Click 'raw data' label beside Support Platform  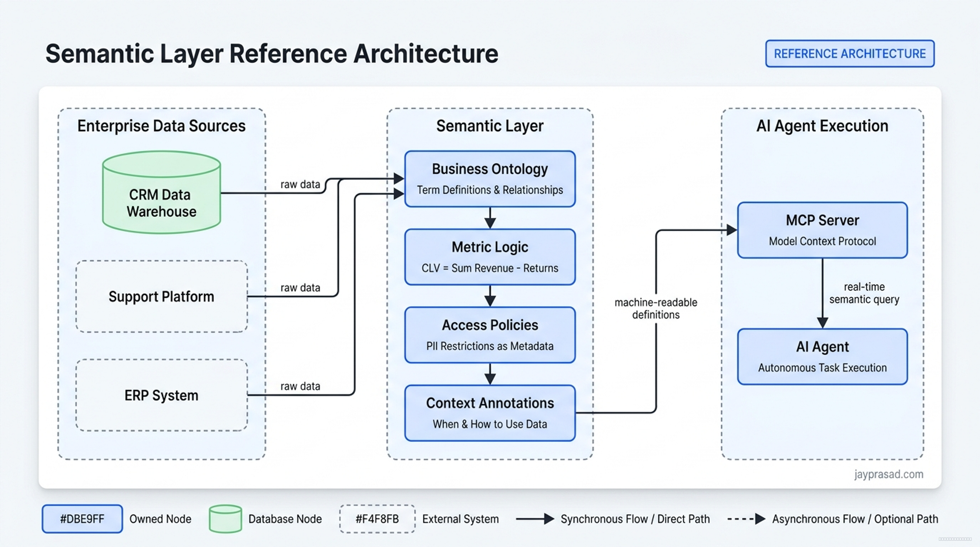click(300, 288)
